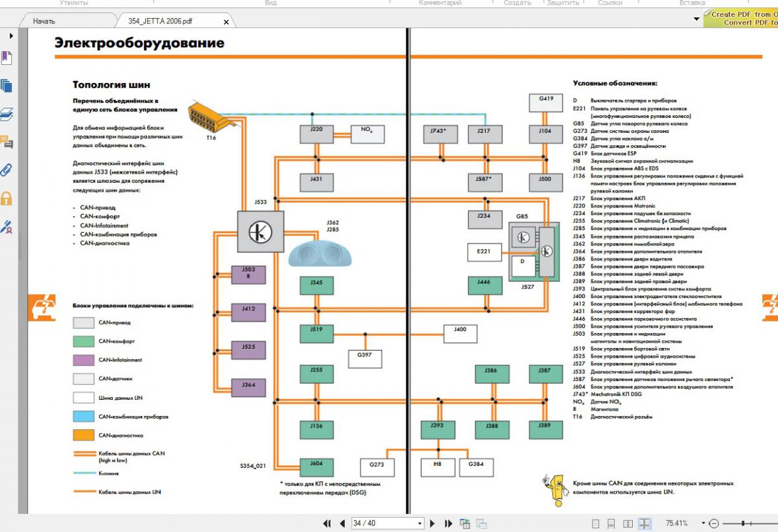The width and height of the screenshot is (778, 532).
Task: Click the J400 block in diagram
Action: (x=460, y=334)
